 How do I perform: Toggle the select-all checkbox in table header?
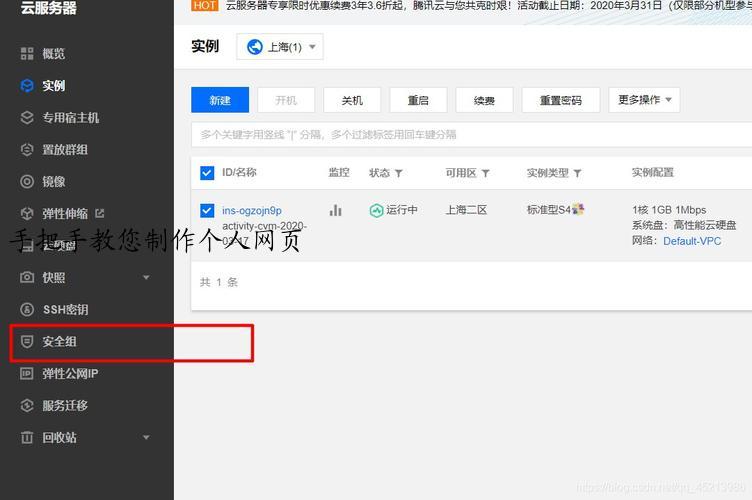[x=207, y=173]
